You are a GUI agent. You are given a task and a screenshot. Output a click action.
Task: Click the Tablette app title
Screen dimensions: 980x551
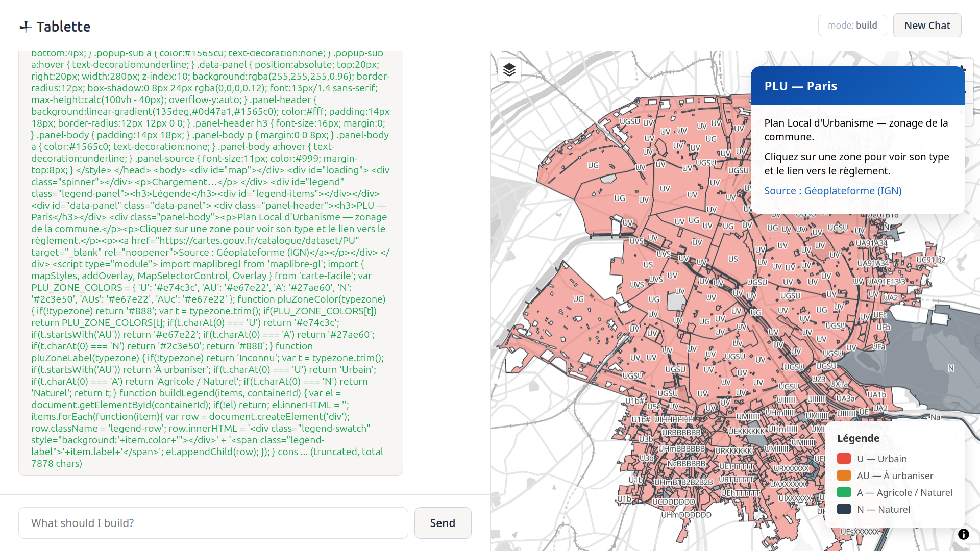pos(63,27)
